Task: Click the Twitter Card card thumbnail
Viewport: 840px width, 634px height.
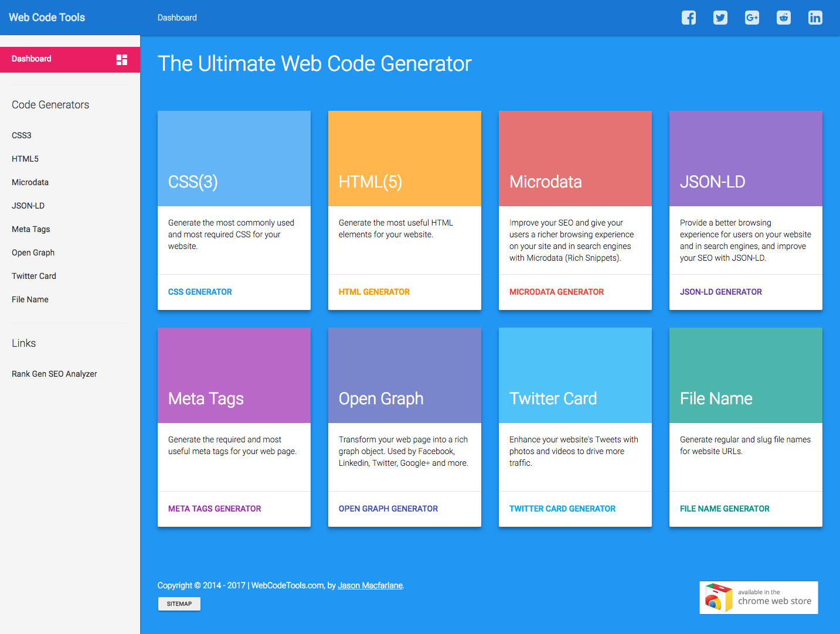Action: coord(574,375)
